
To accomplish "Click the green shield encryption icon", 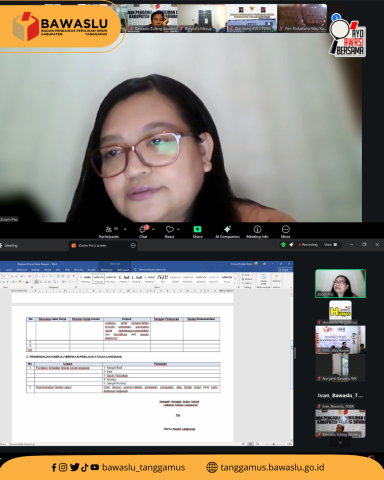I will (x=283, y=245).
